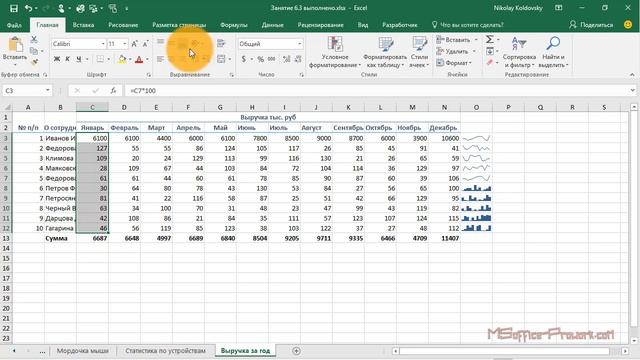Apply percent style formatting
Viewport: 640px width, 360px height.
coord(260,59)
